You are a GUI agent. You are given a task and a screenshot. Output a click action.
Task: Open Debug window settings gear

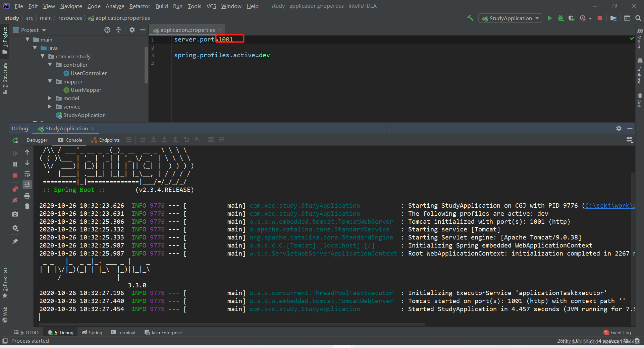(619, 128)
